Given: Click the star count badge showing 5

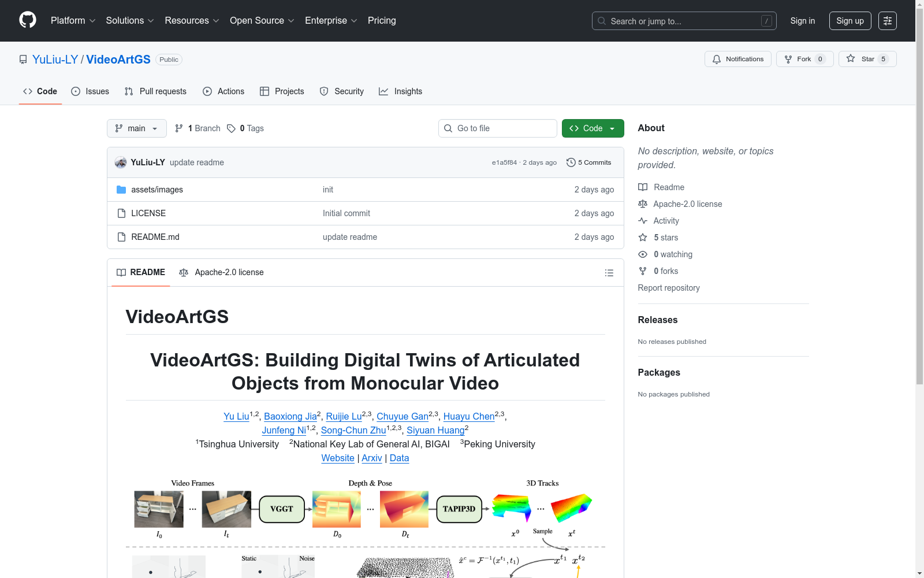Looking at the screenshot, I should point(883,59).
